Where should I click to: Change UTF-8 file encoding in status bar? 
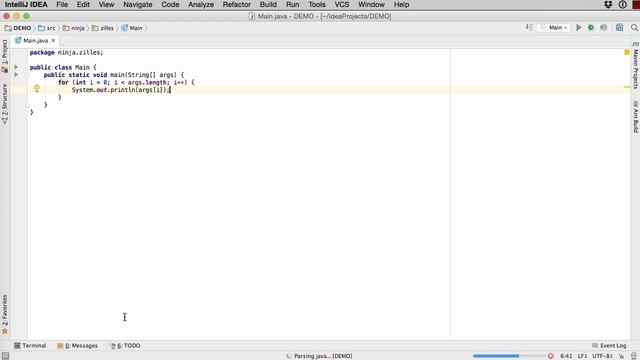(602, 356)
